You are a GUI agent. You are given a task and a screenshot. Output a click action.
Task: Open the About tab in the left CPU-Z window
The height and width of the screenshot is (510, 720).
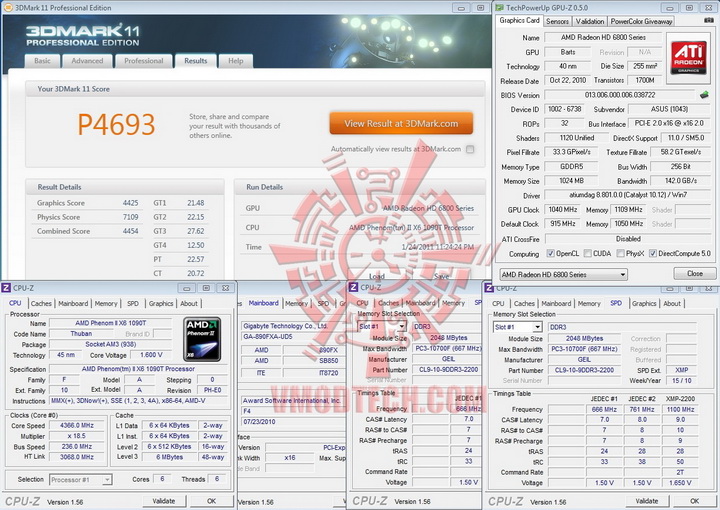click(x=189, y=303)
